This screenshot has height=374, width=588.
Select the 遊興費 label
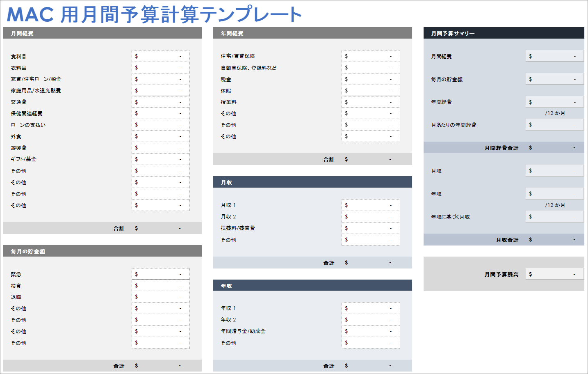[x=18, y=148]
